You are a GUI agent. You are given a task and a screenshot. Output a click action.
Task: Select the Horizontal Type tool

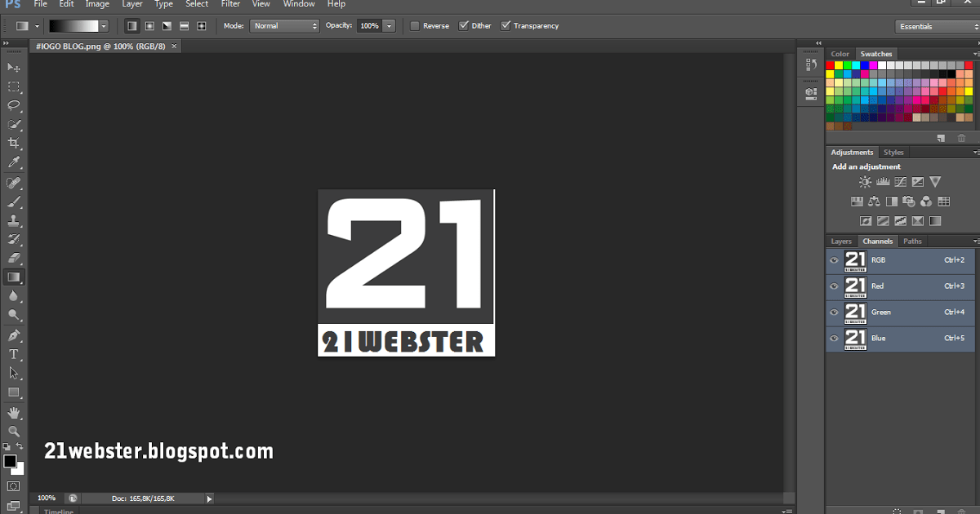coord(14,354)
